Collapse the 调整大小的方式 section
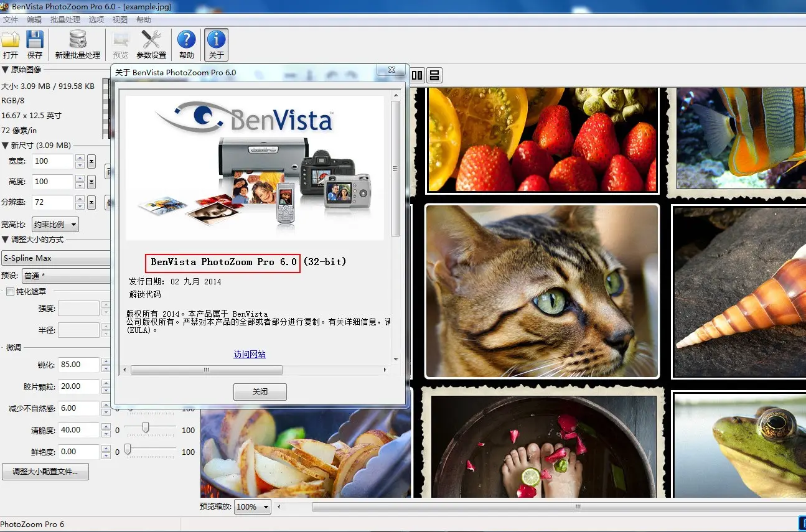The height and width of the screenshot is (532, 806). point(5,240)
